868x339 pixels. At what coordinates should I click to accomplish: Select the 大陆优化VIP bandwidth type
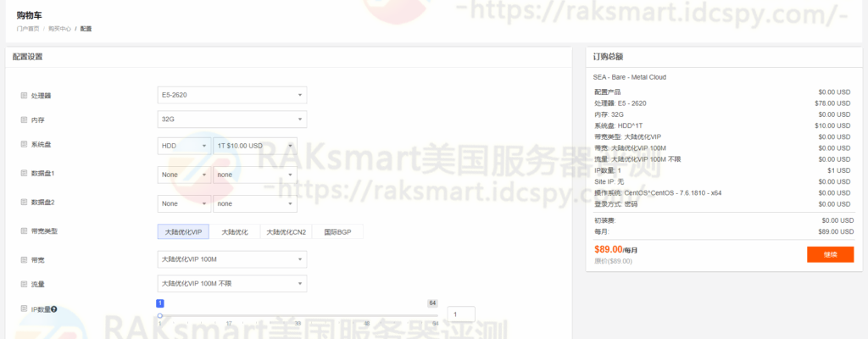click(x=183, y=231)
